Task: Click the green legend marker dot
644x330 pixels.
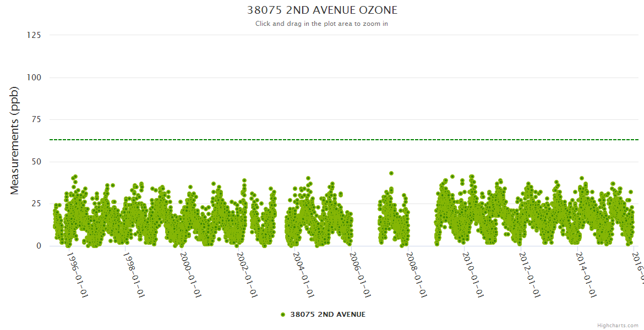Action: coord(283,315)
